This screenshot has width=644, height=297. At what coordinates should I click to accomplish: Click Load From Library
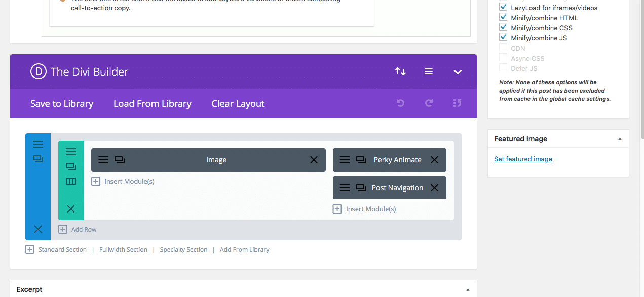tap(153, 103)
